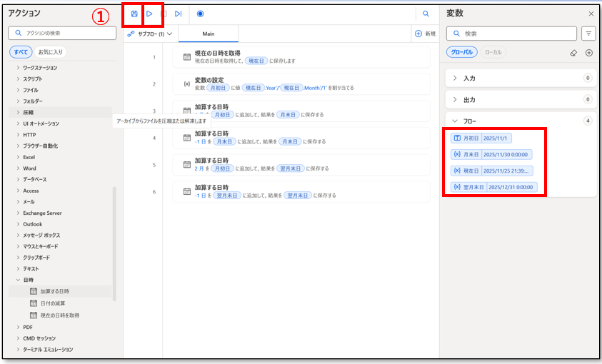This screenshot has width=602, height=364.
Task: Run the flow with play icon
Action: pos(149,14)
